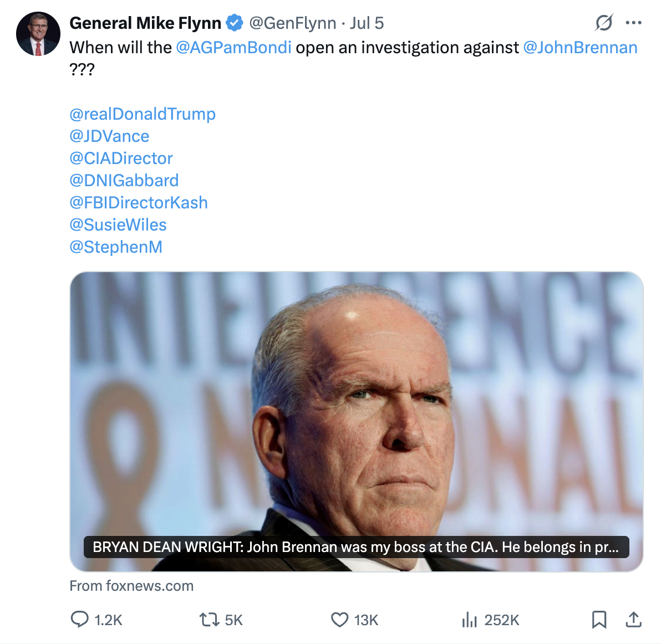Click the From foxnews.com source link
The height and width of the screenshot is (644, 661).
(x=131, y=586)
